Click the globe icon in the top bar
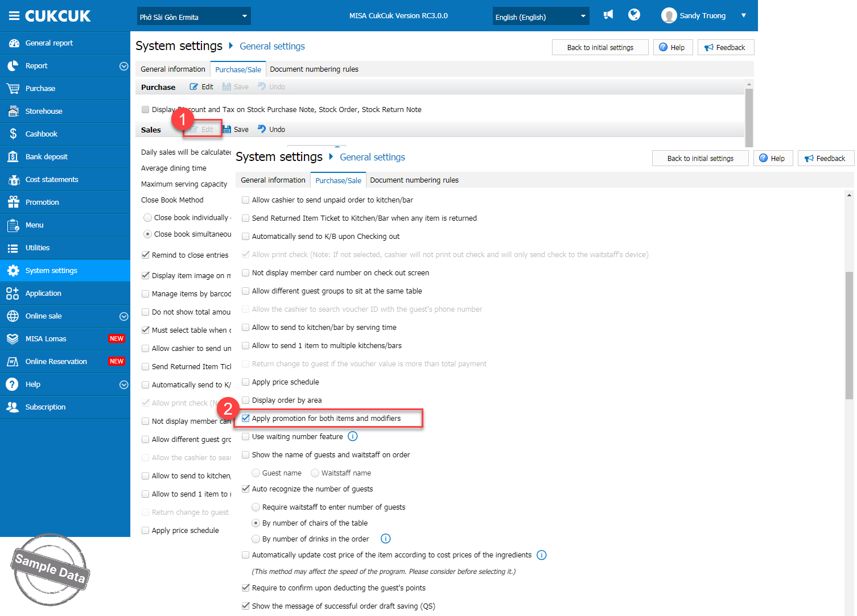Screen dimensions: 857x616 634,15
